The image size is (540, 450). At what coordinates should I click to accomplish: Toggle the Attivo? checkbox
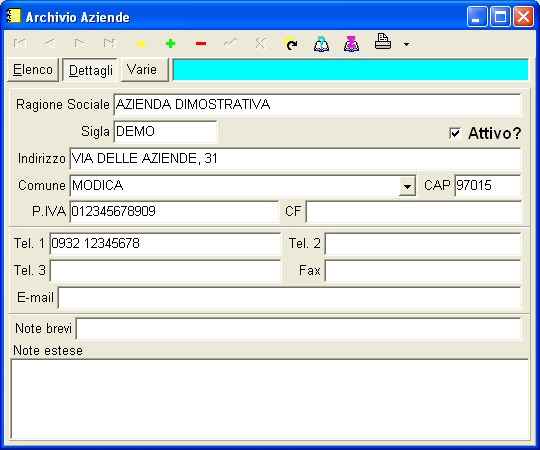(455, 133)
